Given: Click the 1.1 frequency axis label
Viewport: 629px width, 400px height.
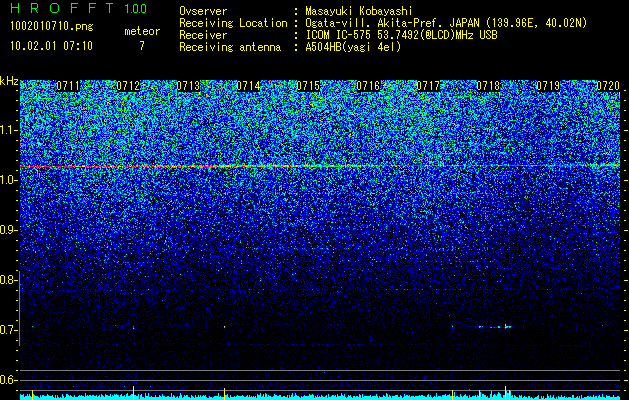Looking at the screenshot, I should point(9,130).
